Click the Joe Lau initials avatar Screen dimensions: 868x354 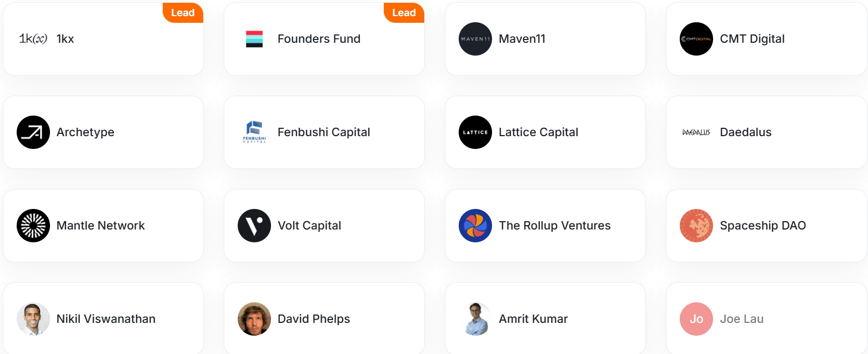tap(696, 319)
